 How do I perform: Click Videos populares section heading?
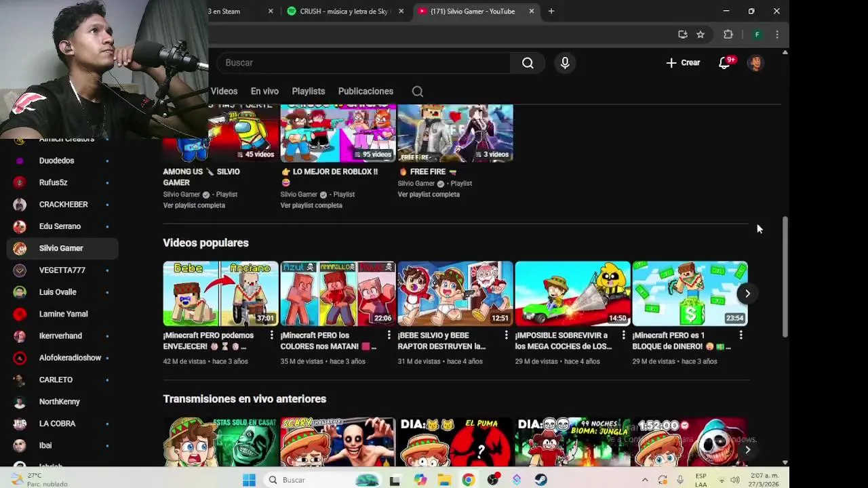click(205, 243)
